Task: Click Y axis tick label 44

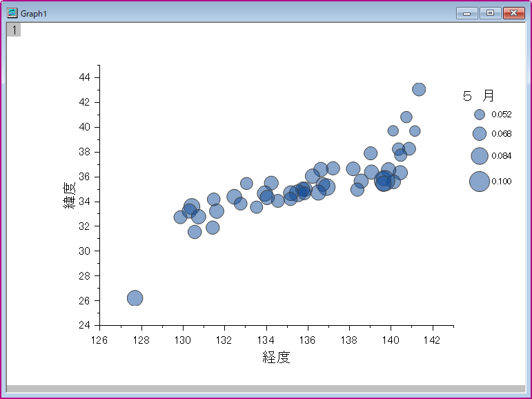Action: [84, 77]
